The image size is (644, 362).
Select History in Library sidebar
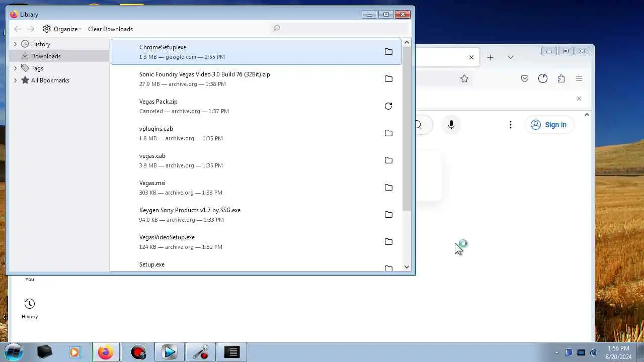pos(59,44)
